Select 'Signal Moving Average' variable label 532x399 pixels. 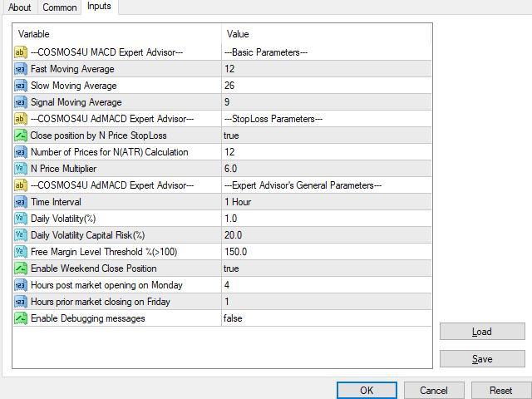76,102
